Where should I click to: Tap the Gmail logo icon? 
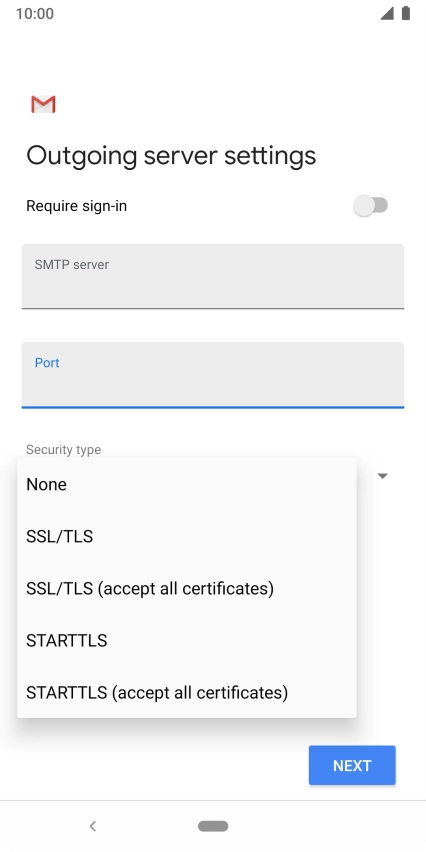tap(43, 104)
